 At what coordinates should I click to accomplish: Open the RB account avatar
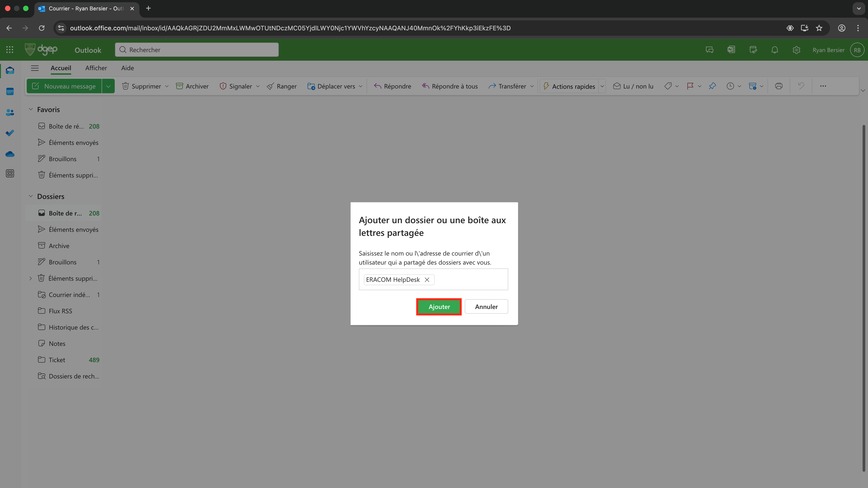coord(857,50)
